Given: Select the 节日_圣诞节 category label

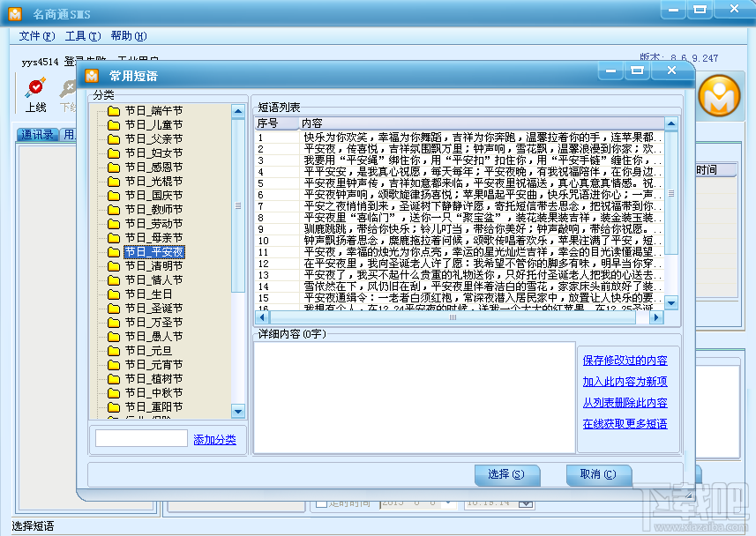Looking at the screenshot, I should [153, 309].
